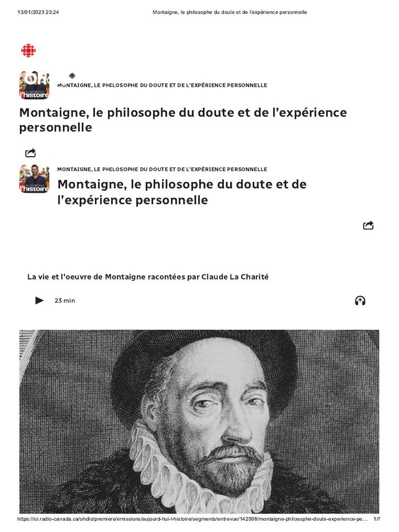Click the large main page heading
Viewport: 399px width, 532px height.
[183, 120]
